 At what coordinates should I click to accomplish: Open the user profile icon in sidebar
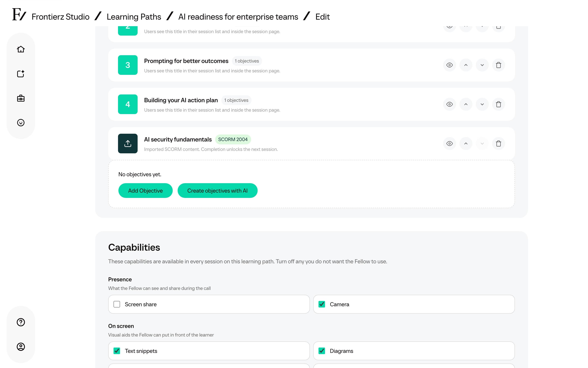point(21,347)
